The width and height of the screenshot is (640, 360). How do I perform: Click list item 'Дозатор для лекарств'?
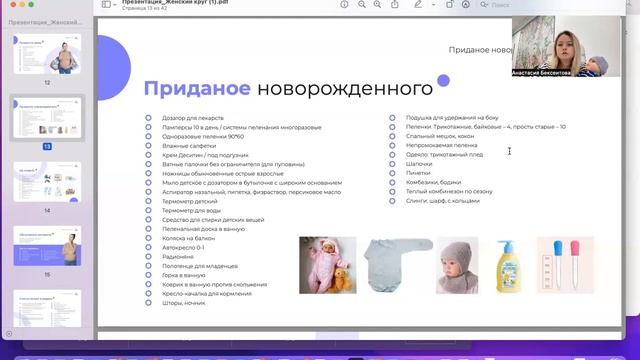coord(193,118)
